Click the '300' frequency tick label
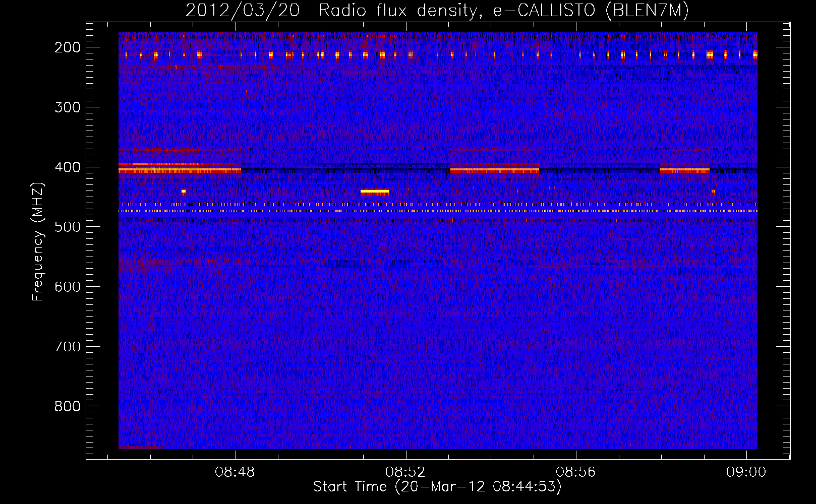 click(68, 107)
